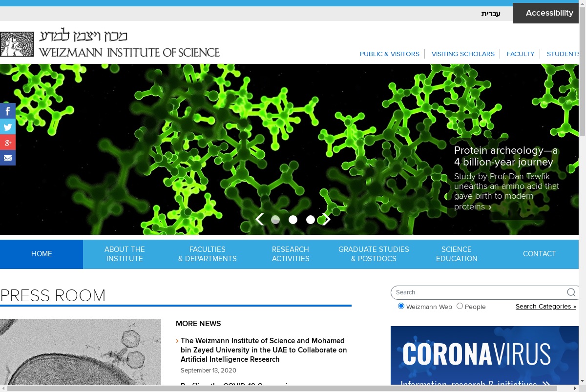Click the September 13, 2020 date
Screen dimensions: 586x392
[x=209, y=371]
